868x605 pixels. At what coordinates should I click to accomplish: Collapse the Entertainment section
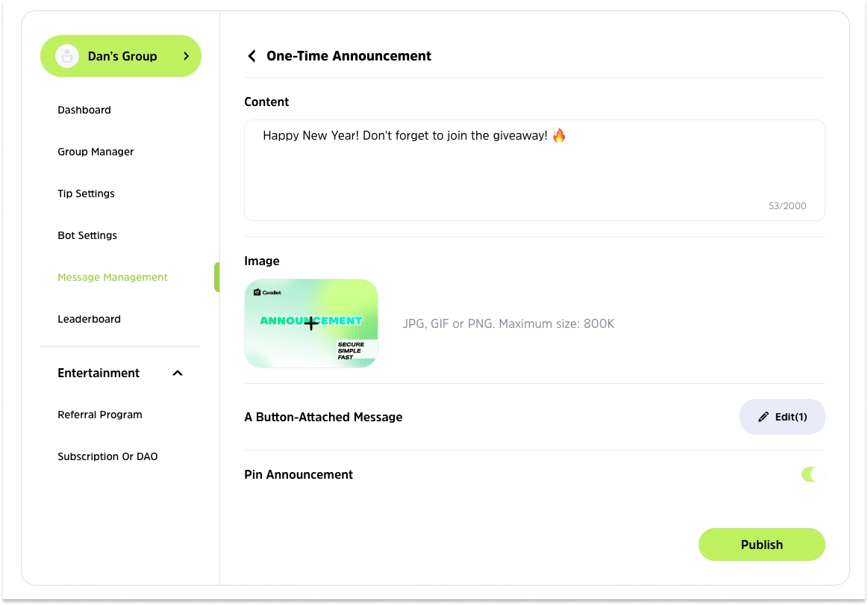178,373
